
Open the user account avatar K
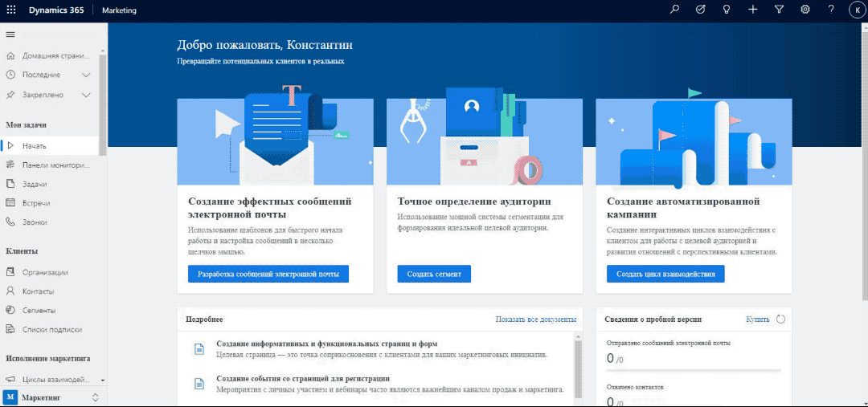click(855, 10)
